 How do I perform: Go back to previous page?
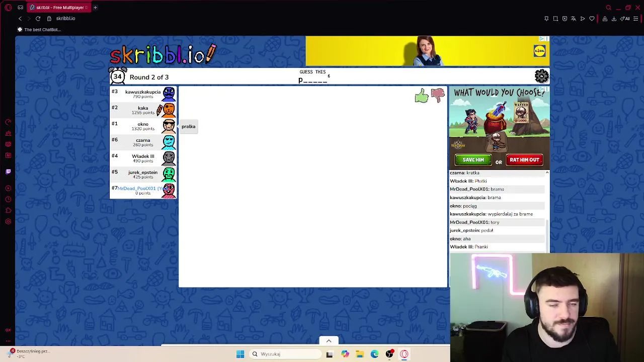[20, 19]
